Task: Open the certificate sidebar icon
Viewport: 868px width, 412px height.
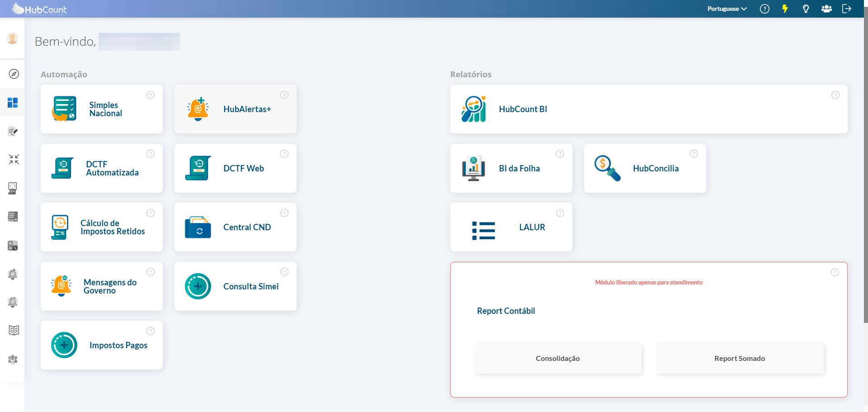Action: [x=13, y=188]
